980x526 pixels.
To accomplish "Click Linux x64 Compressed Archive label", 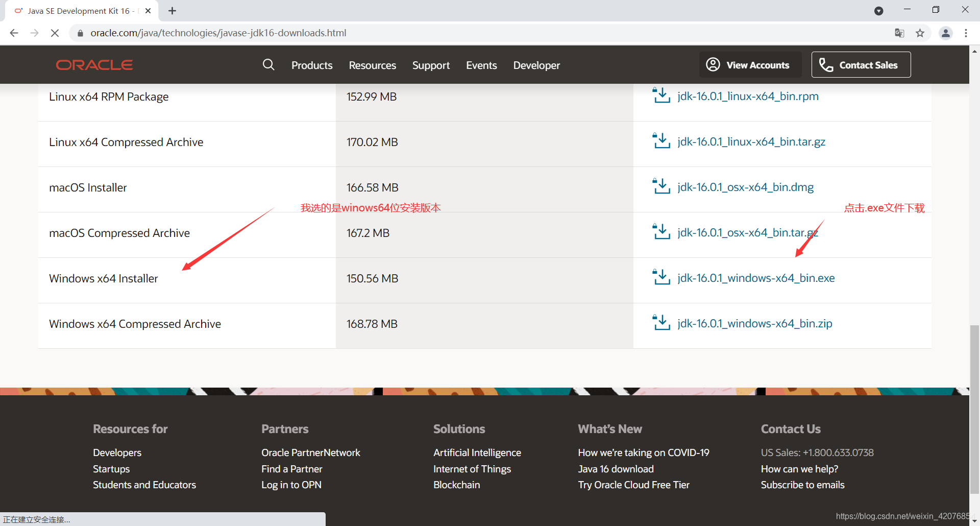I will coord(126,142).
